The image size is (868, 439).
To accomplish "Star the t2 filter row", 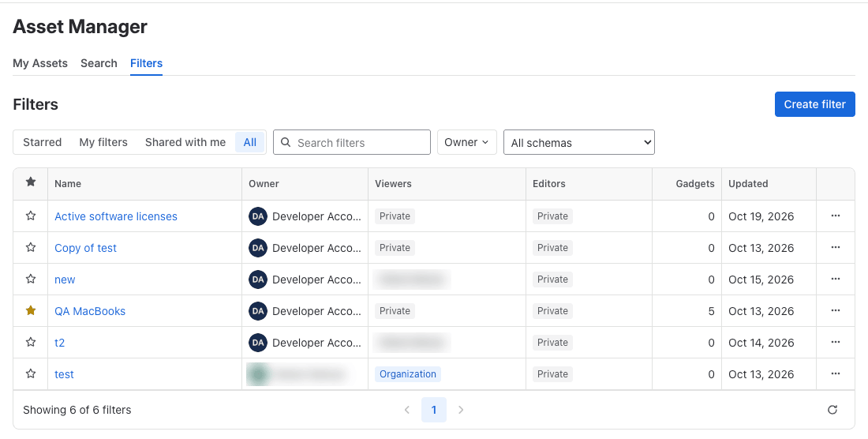I will pyautogui.click(x=31, y=342).
